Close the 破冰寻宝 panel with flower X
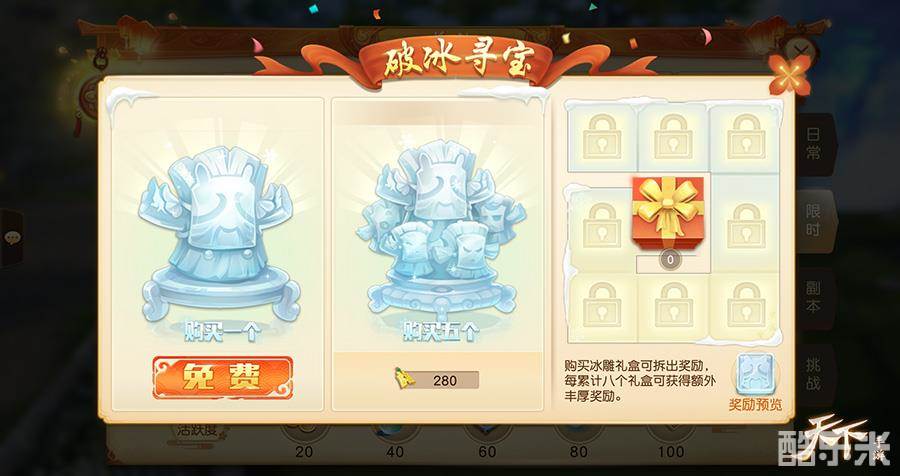The width and height of the screenshot is (900, 476). point(790,74)
